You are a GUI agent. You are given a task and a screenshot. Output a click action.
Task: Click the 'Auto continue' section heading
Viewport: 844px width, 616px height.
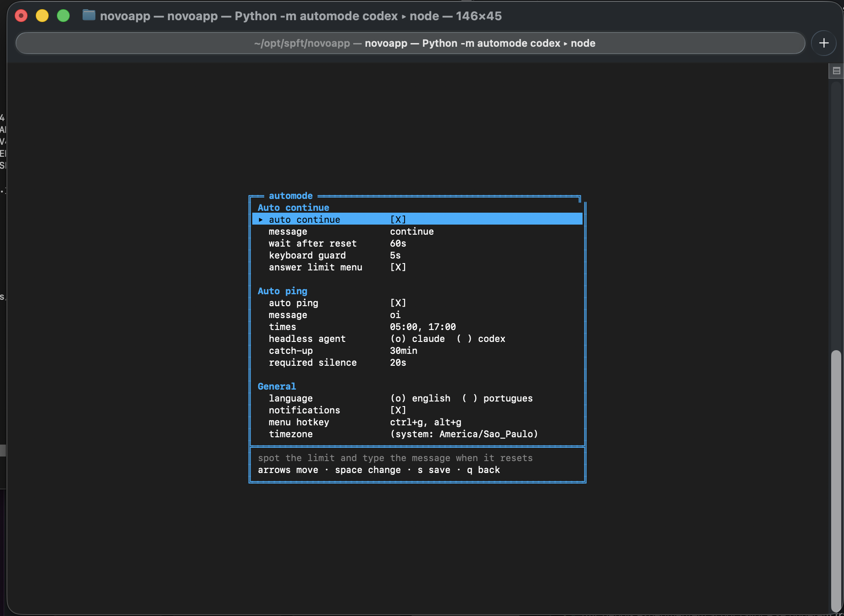[294, 208]
